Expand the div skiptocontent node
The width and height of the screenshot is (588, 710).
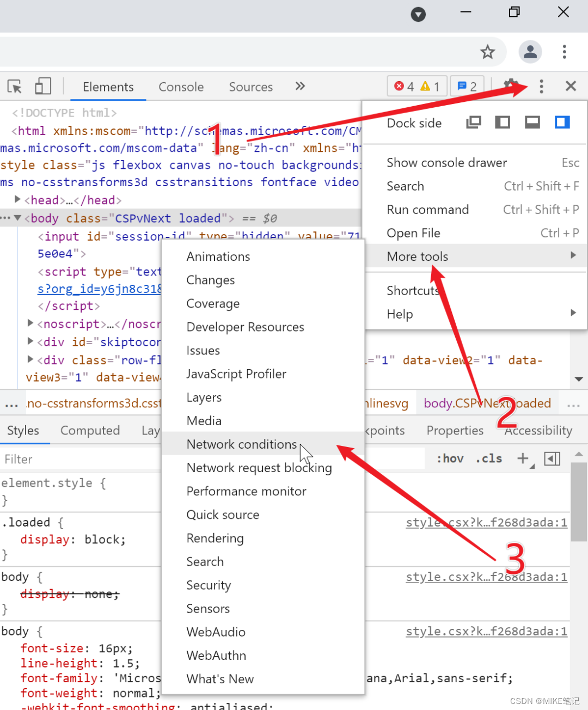click(x=30, y=341)
